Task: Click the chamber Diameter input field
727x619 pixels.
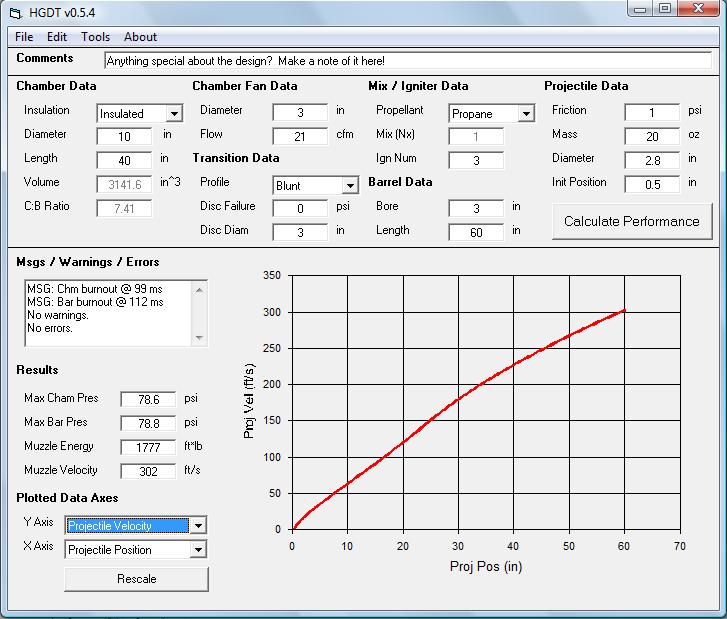Action: [x=125, y=137]
